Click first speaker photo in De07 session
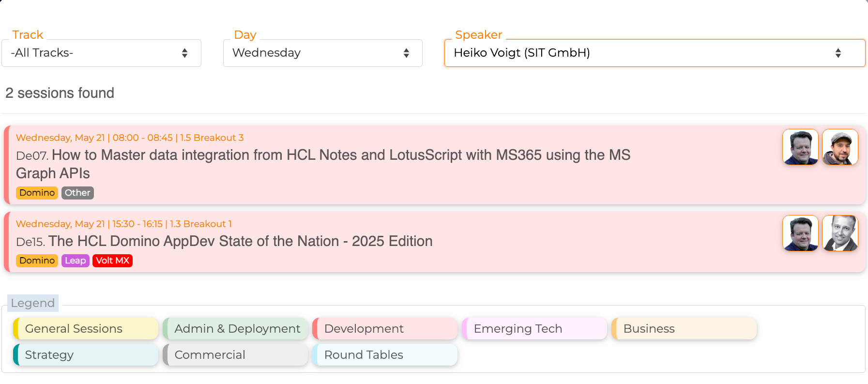868x384 pixels. coord(800,147)
